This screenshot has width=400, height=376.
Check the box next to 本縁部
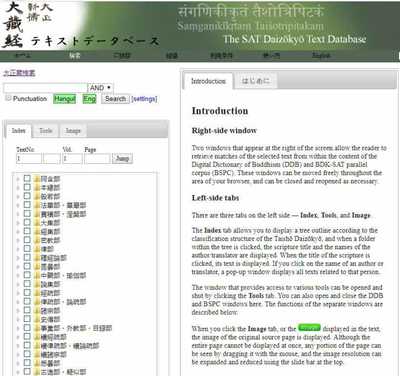pyautogui.click(x=27, y=187)
